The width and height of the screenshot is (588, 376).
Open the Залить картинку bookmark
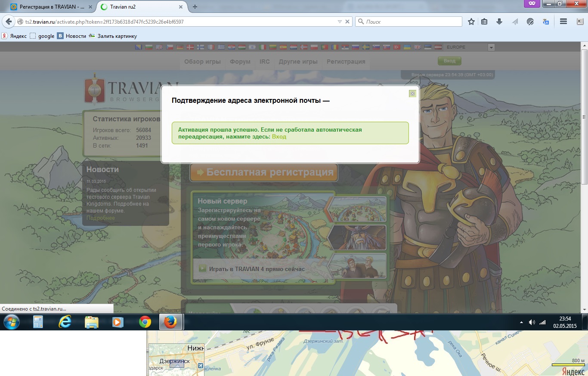pos(113,36)
